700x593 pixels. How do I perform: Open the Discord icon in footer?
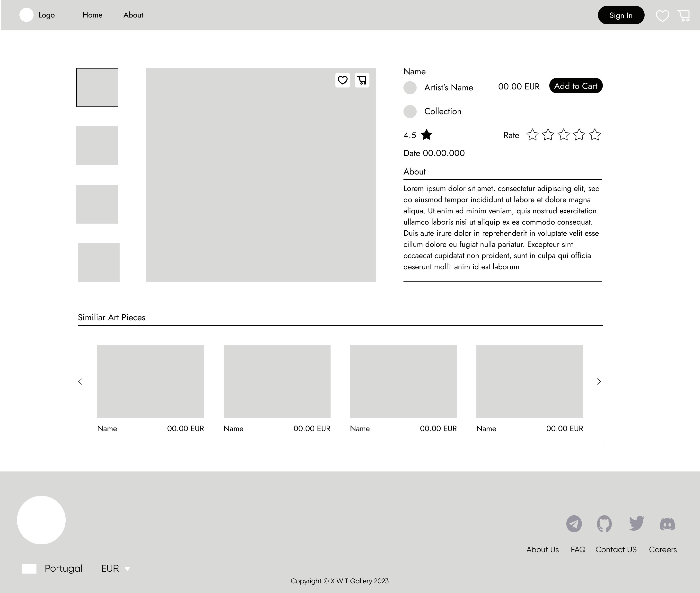click(x=667, y=524)
